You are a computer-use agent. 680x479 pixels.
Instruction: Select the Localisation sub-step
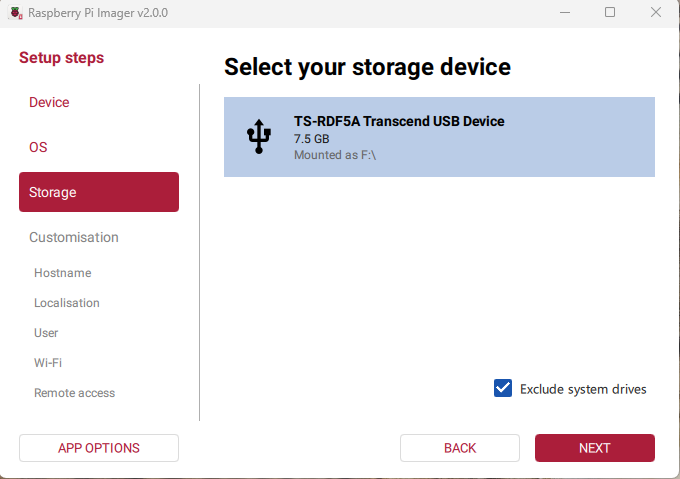(x=67, y=303)
